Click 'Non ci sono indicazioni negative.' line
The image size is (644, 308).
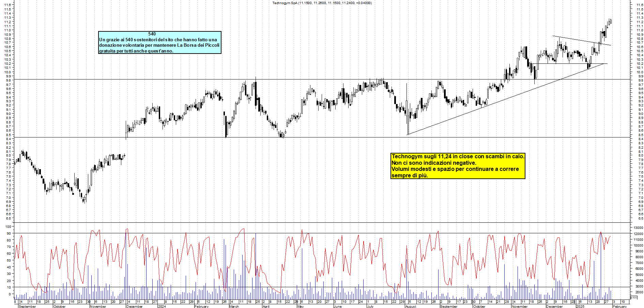coord(434,163)
